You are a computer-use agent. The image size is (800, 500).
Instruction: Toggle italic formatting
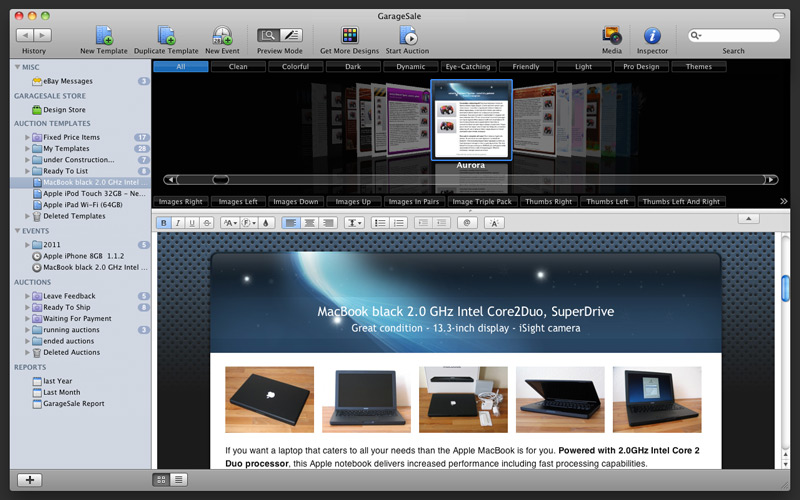click(178, 223)
